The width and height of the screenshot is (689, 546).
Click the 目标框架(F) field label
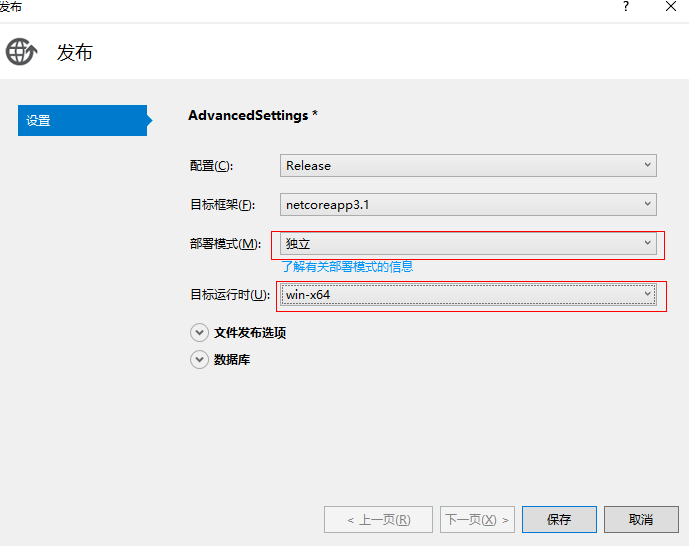click(220, 205)
